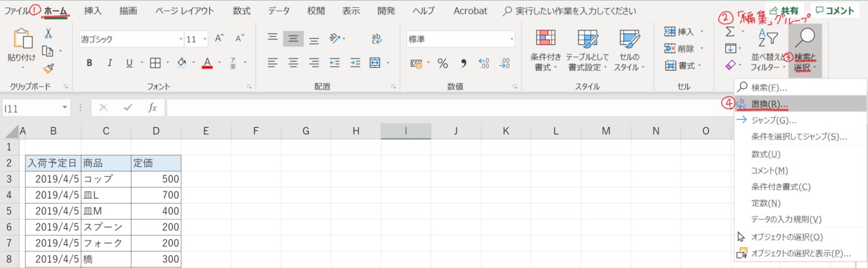Increase font size with larger A icon

pos(219,38)
